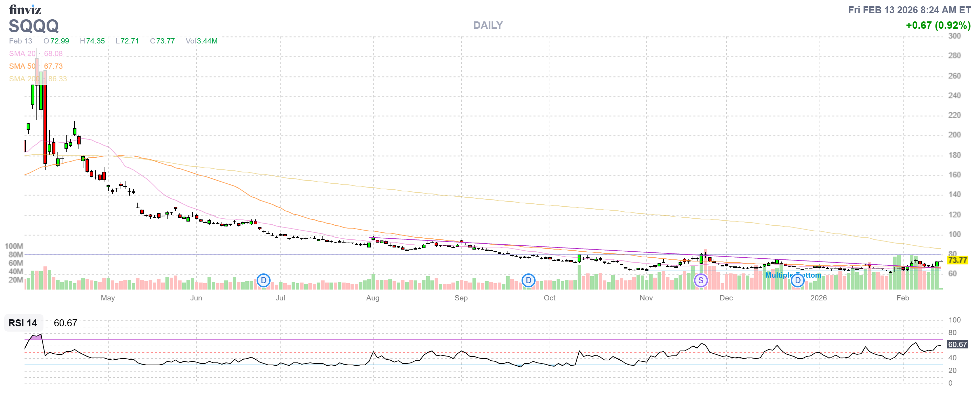
Task: Select the Aug label on time axis
Action: coord(373,298)
